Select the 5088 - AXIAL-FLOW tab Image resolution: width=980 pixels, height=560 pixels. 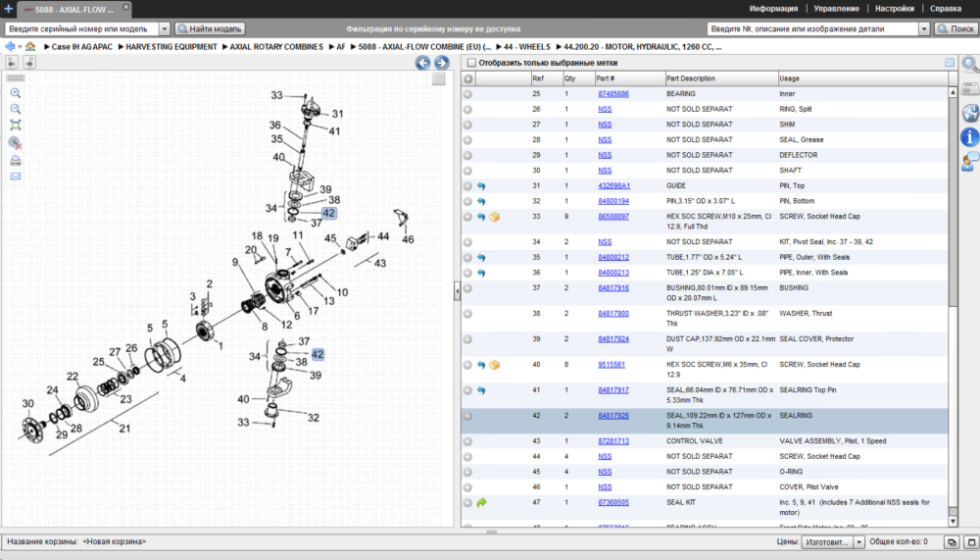coord(74,10)
